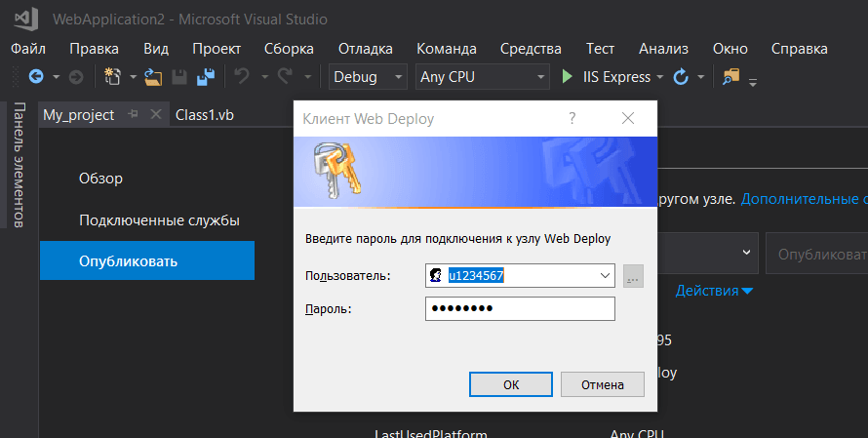Create a new project with toolbar icon
Image resolution: width=868 pixels, height=438 pixels.
112,76
